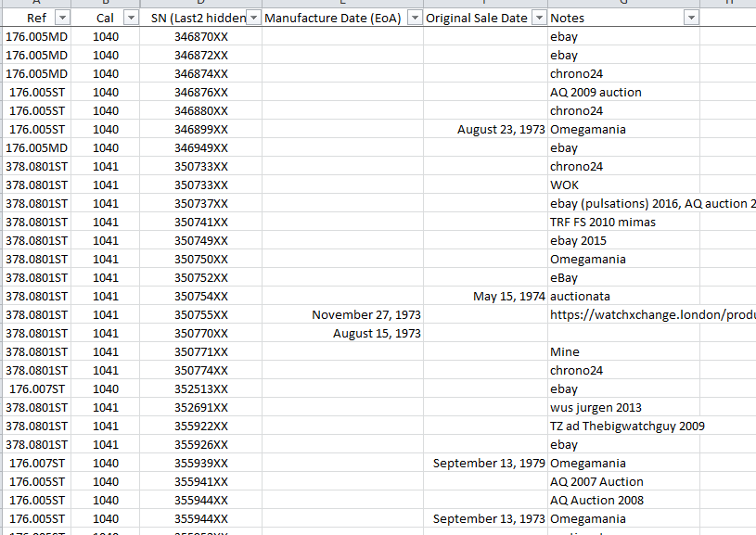
Task: Select the serial number cell 352513XX
Action: click(201, 389)
